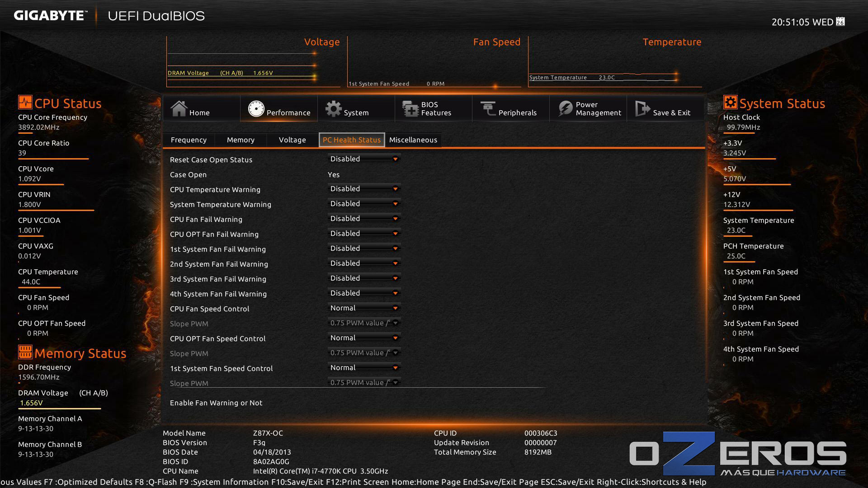This screenshot has width=868, height=488.
Task: Click the Memory Channel A timing 9-13-13-30
Action: [x=36, y=429]
